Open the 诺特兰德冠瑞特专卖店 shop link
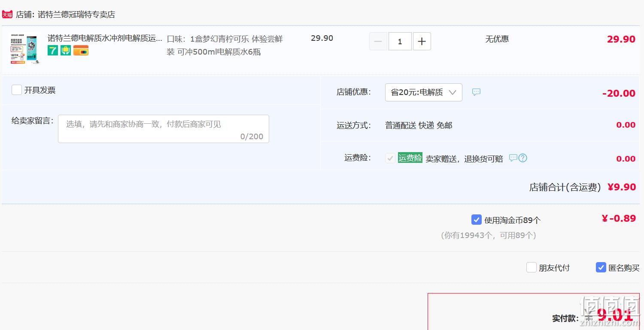This screenshot has height=330, width=644. coord(76,15)
